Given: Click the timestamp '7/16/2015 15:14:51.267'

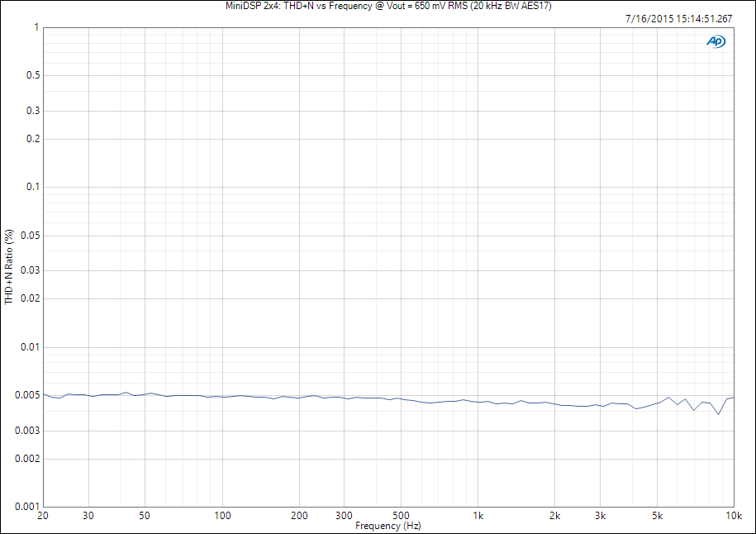Looking at the screenshot, I should pos(679,19).
